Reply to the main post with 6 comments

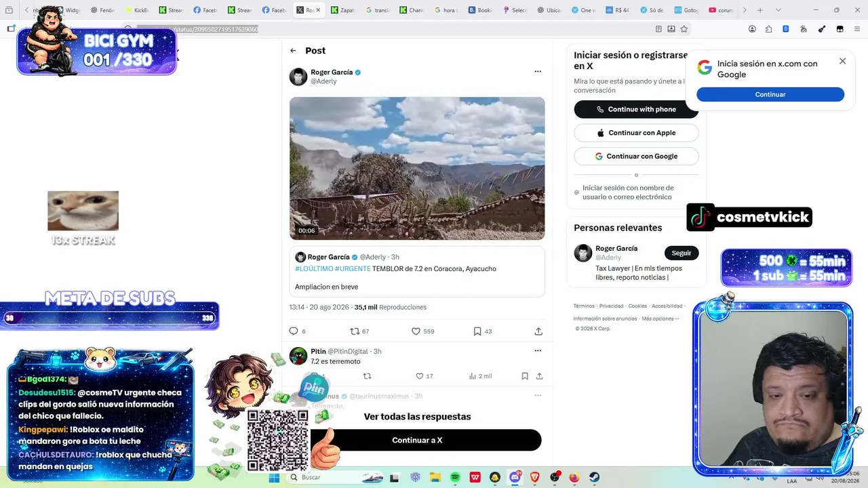pos(297,331)
